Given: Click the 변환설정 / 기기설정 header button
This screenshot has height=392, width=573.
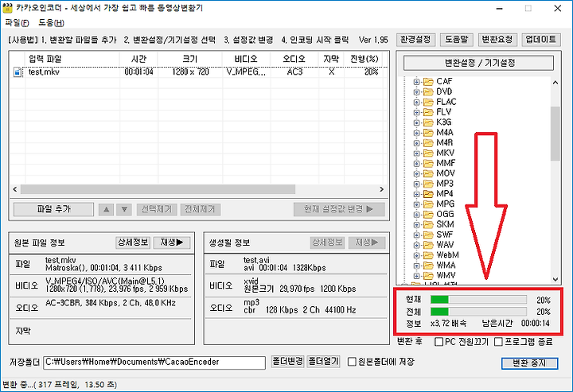Looking at the screenshot, I should [478, 63].
